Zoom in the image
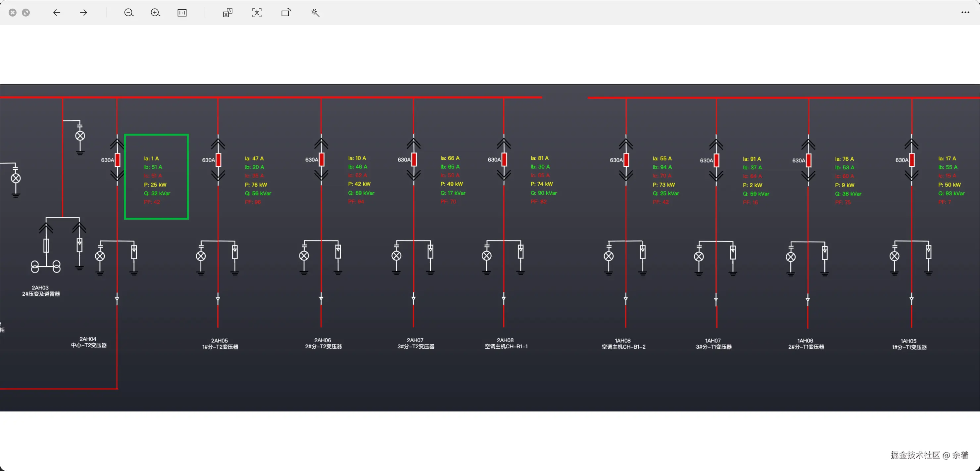980x471 pixels. 155,13
